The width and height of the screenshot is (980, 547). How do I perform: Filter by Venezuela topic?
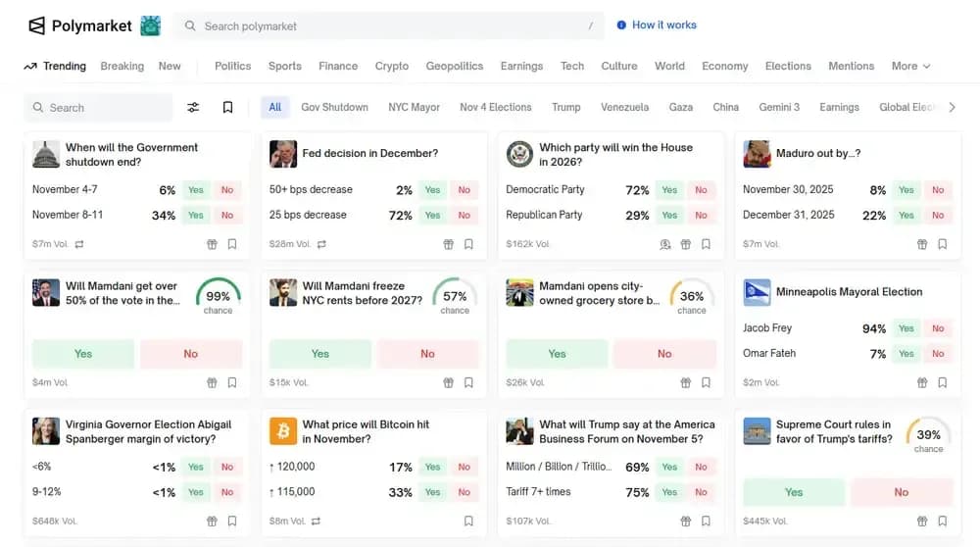pyautogui.click(x=624, y=108)
